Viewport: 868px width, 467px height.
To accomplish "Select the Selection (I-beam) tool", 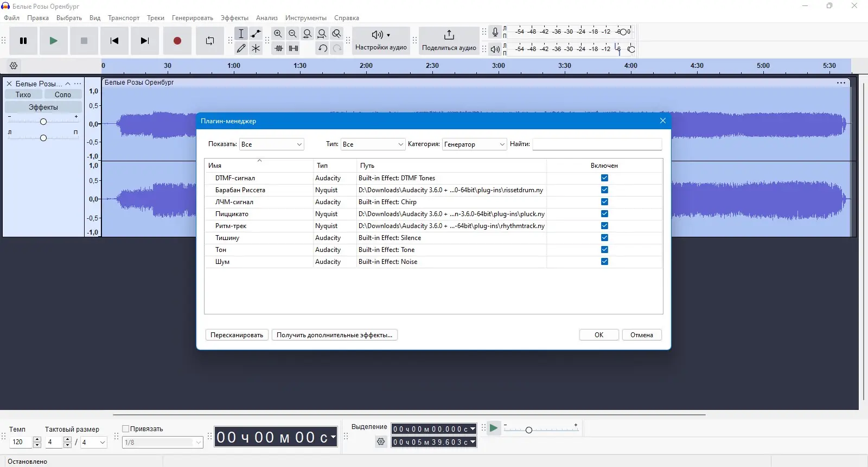I will [241, 34].
